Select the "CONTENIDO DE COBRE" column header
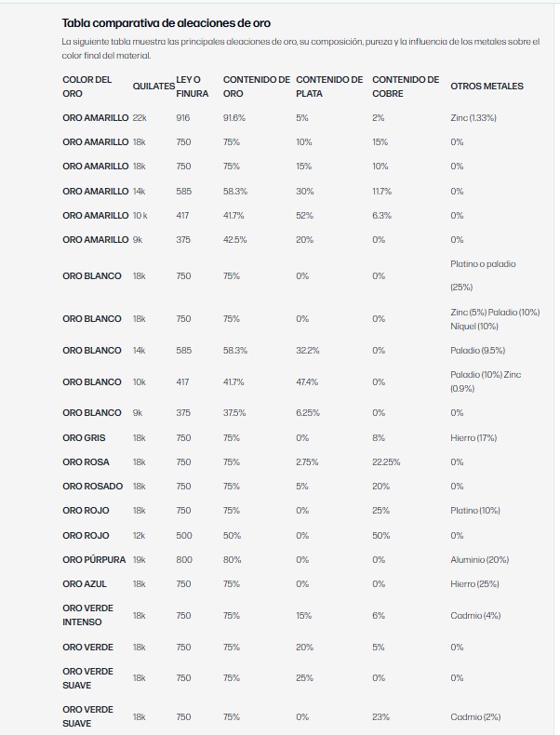 [406, 87]
